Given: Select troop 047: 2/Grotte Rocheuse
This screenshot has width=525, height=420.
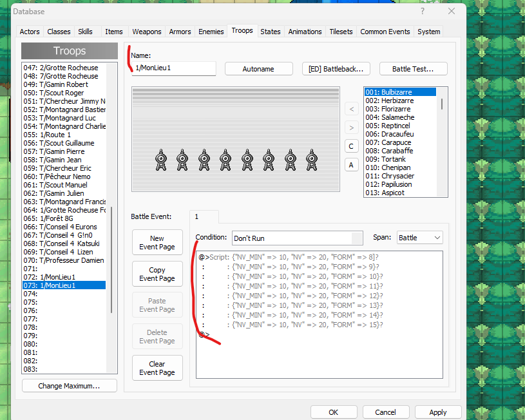Looking at the screenshot, I should (64, 68).
